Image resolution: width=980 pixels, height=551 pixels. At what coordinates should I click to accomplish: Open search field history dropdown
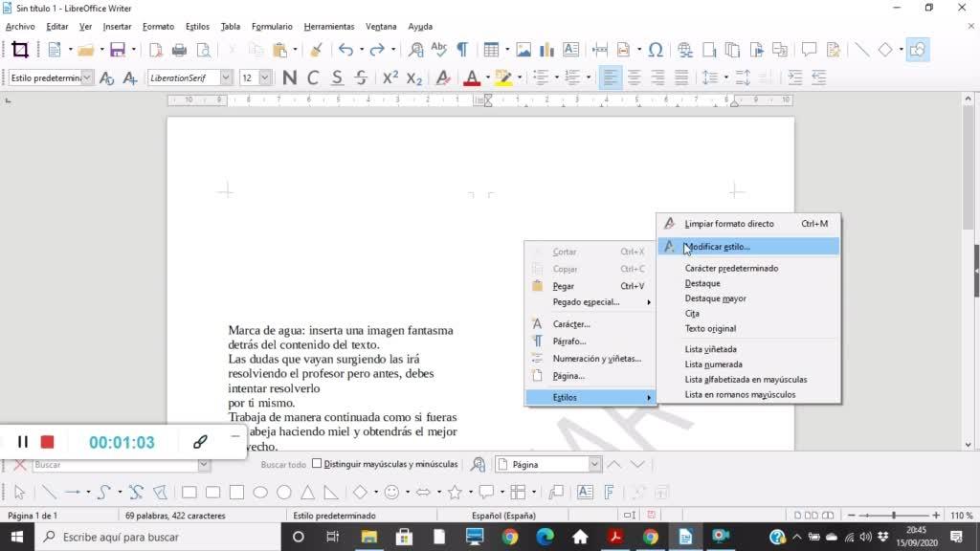[204, 465]
